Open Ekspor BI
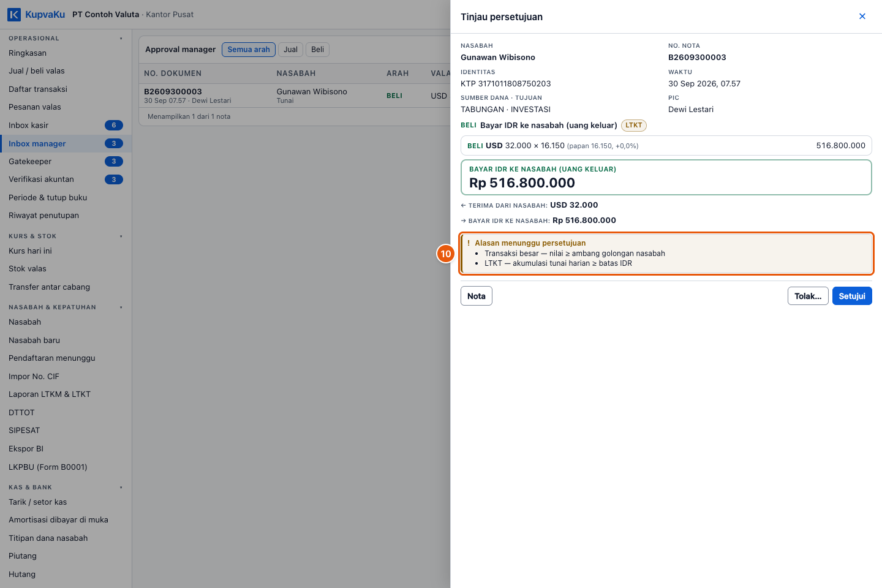This screenshot has height=588, width=882. 66,449
